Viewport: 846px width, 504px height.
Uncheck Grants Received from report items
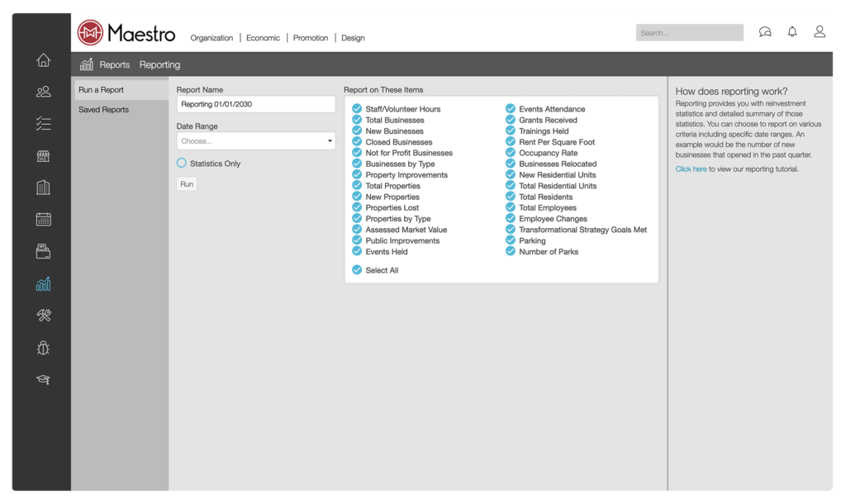[x=511, y=120]
